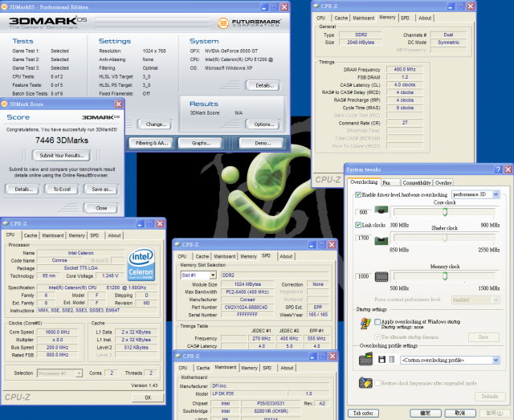Image resolution: width=514 pixels, height=420 pixels.
Task: Toggle Use alternate startup daemon checkbox
Action: point(377,336)
